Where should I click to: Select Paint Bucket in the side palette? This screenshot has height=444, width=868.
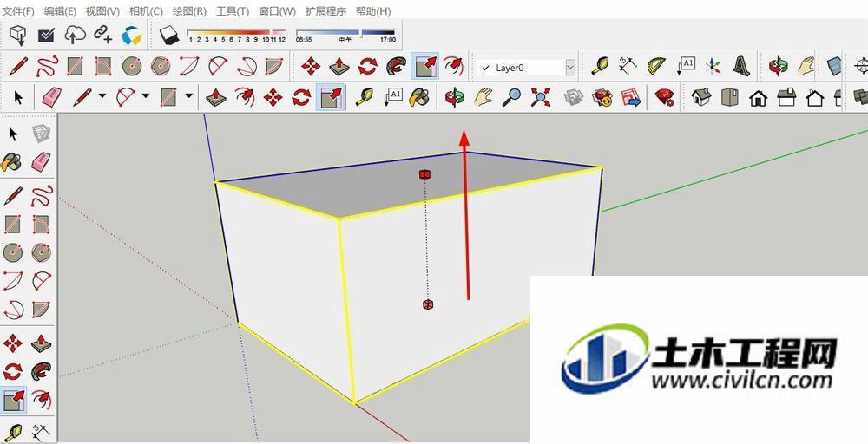[12, 162]
